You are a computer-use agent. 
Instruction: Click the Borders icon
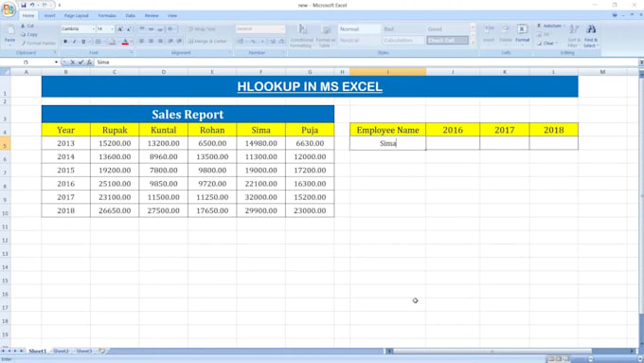pos(98,42)
